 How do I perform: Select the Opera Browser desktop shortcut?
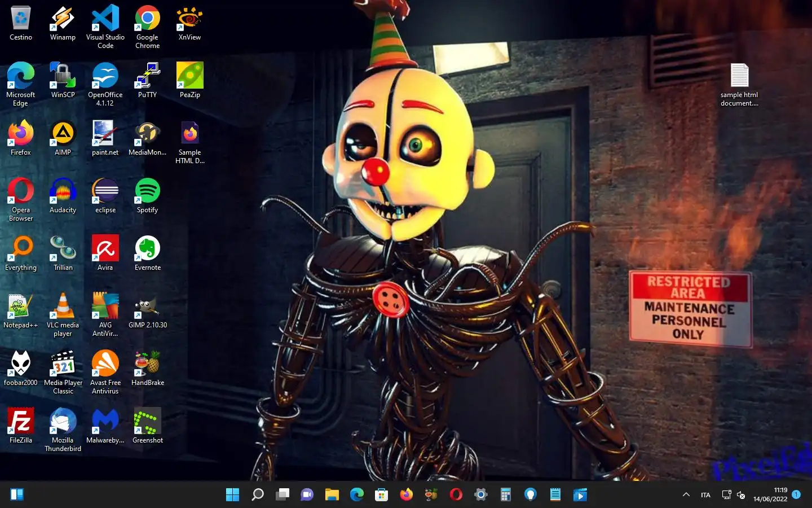click(21, 200)
